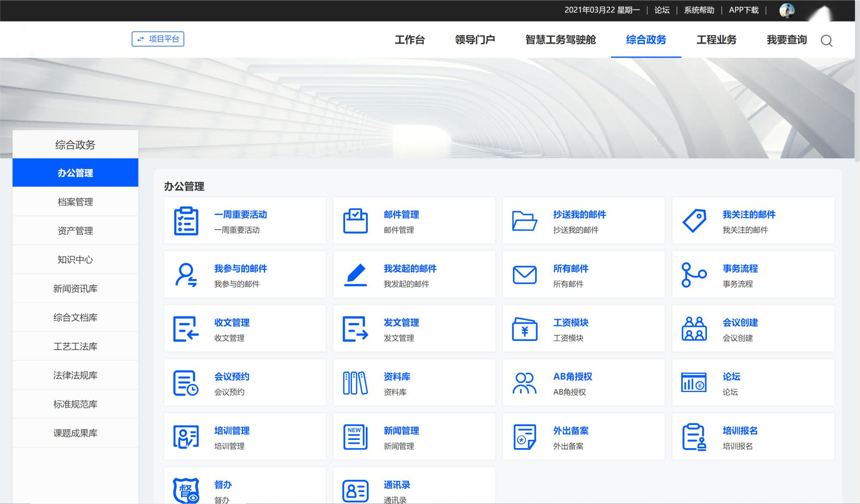The image size is (860, 504).
Task: Switch to the 工程业务 navigation tab
Action: pos(716,40)
